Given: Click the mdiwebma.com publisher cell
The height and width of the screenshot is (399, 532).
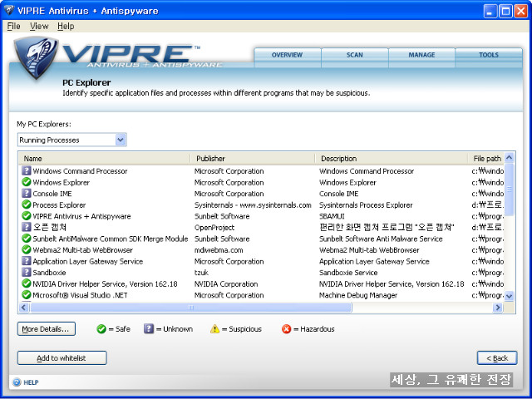Looking at the screenshot, I should [x=219, y=250].
